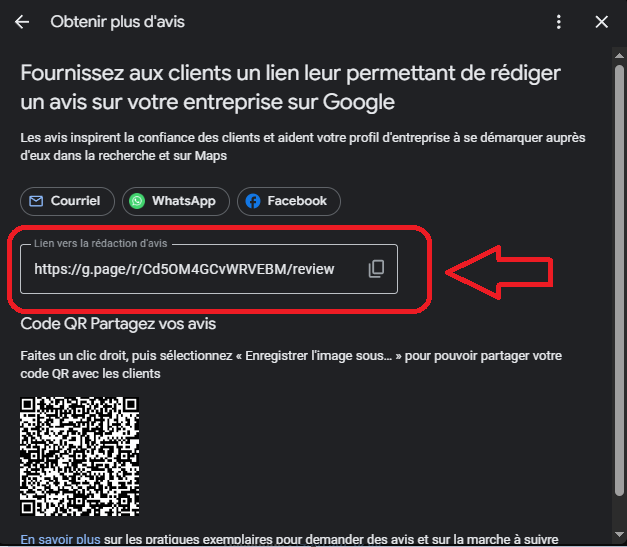
Task: Share the review link via Courriel
Action: click(67, 201)
